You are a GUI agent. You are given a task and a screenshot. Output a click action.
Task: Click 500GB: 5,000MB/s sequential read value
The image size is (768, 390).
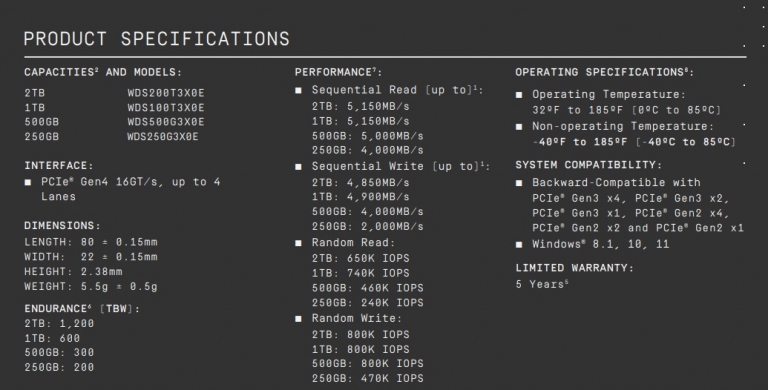pyautogui.click(x=368, y=136)
